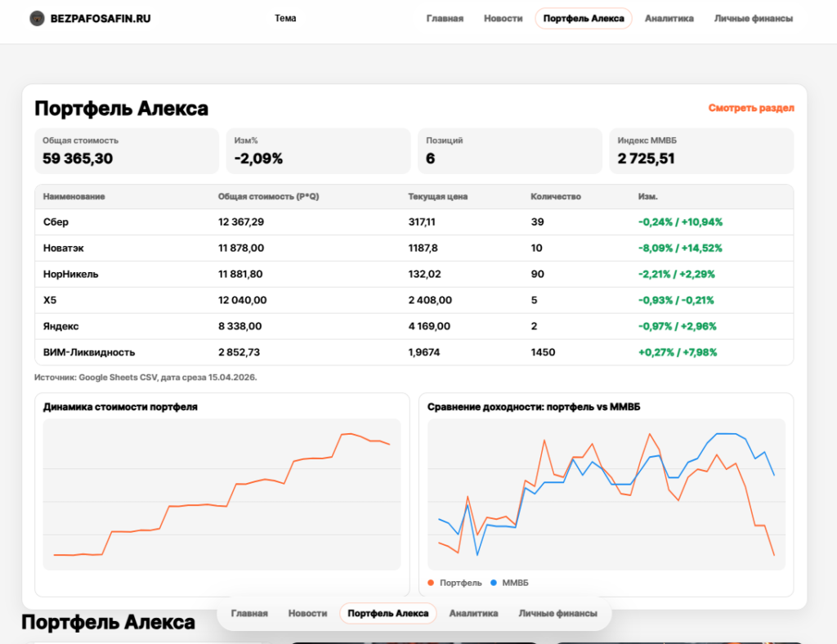This screenshot has width=837, height=644.
Task: Click Новатэк total value 11 878,00
Action: (x=241, y=248)
